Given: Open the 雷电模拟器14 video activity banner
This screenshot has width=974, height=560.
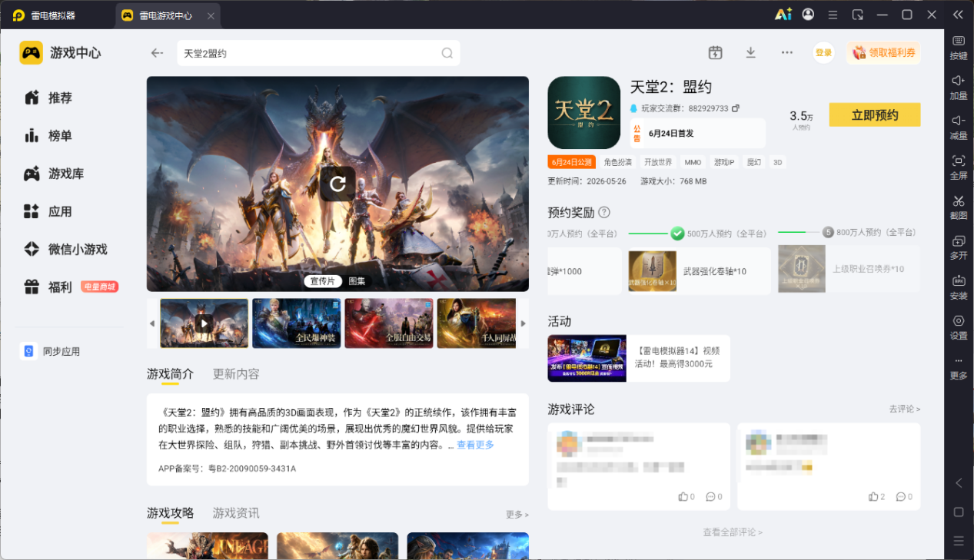Looking at the screenshot, I should coord(639,358).
